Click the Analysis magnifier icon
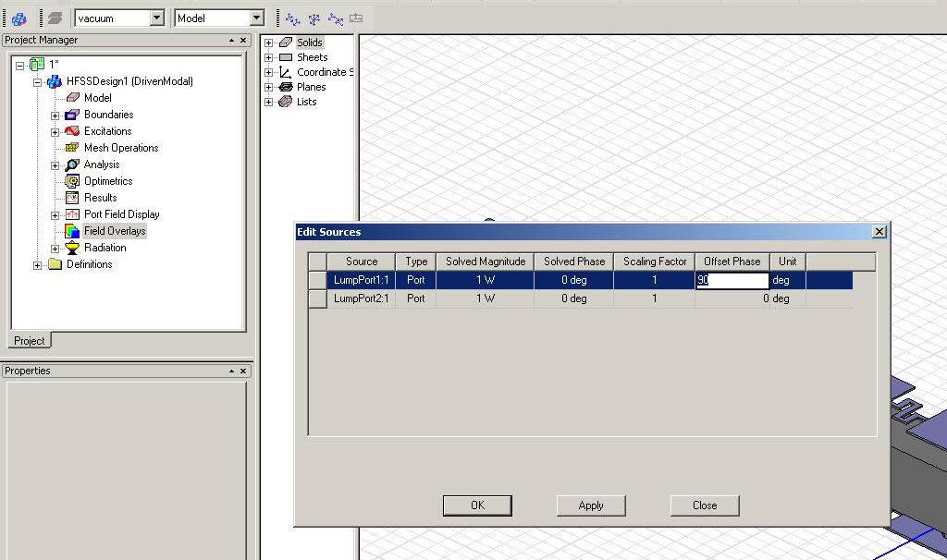 (x=72, y=164)
